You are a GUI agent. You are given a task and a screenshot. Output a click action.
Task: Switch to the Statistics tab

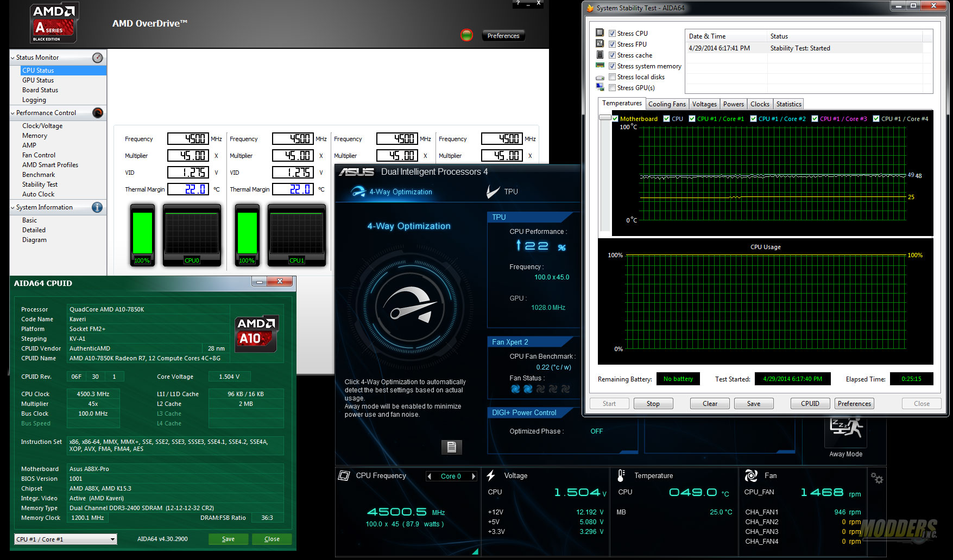pos(788,104)
